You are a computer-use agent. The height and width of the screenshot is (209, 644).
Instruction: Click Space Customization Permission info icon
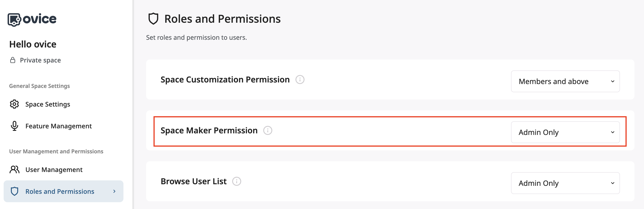tap(300, 80)
